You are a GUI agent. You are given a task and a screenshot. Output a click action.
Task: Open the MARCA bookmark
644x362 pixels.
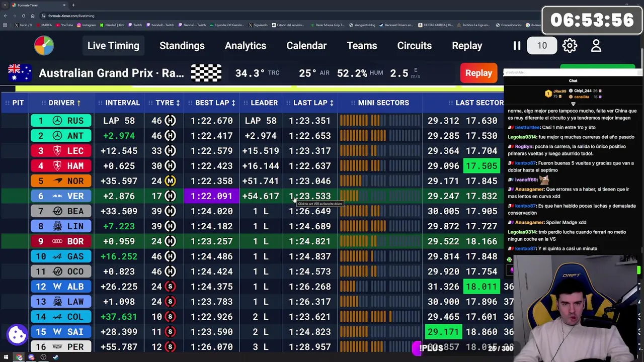43,25
